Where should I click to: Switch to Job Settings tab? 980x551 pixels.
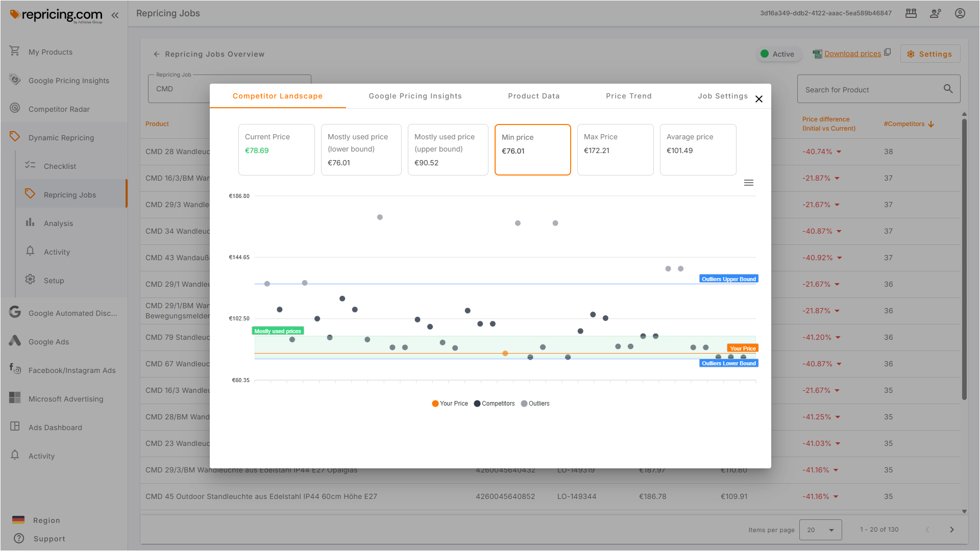click(723, 96)
